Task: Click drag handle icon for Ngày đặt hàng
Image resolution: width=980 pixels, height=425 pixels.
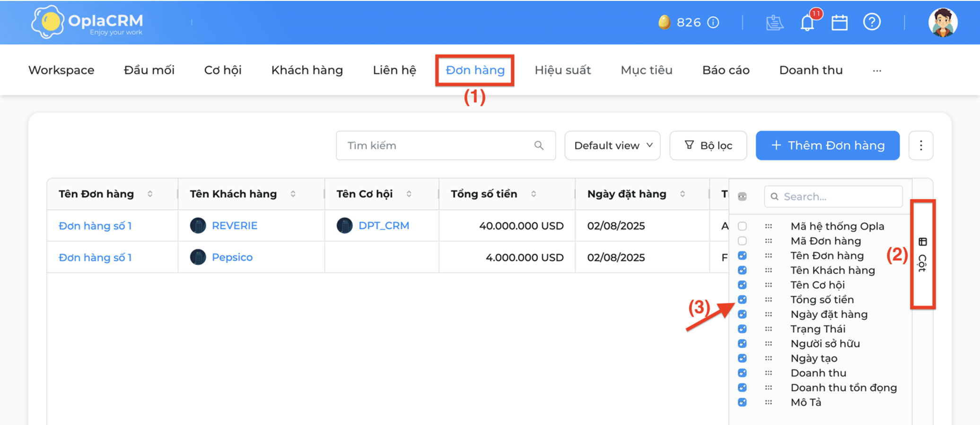Action: (769, 314)
